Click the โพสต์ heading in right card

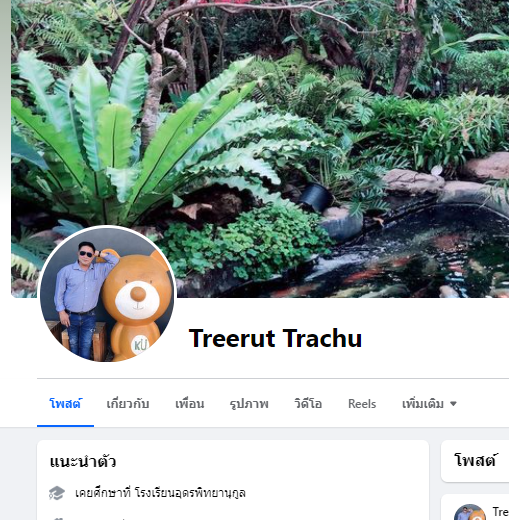475,460
